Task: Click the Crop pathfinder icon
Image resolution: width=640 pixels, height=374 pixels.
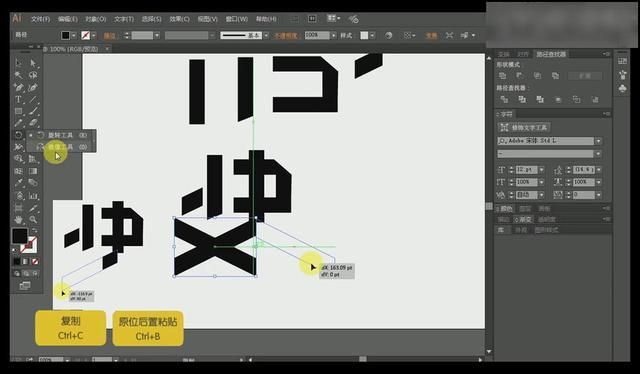Action: point(558,99)
